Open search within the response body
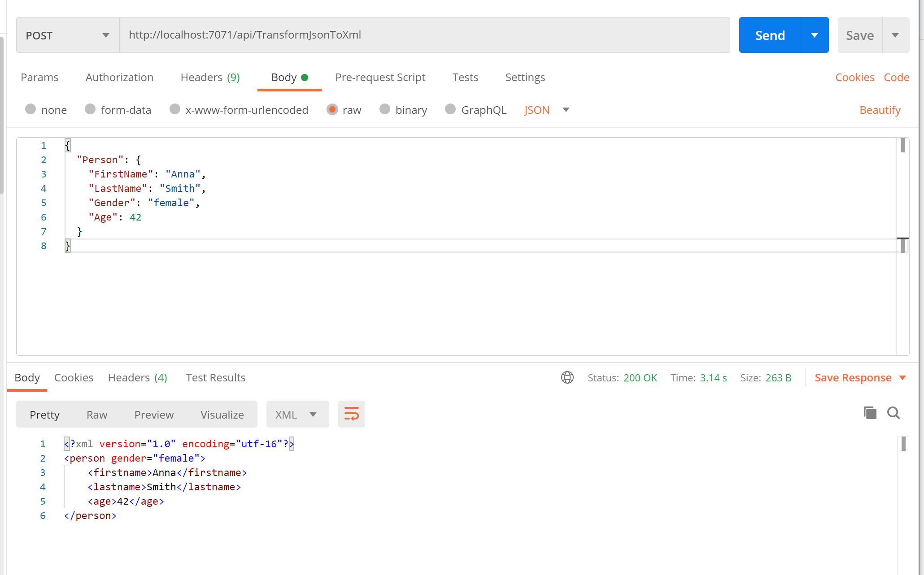The height and width of the screenshot is (575, 924). pos(893,413)
